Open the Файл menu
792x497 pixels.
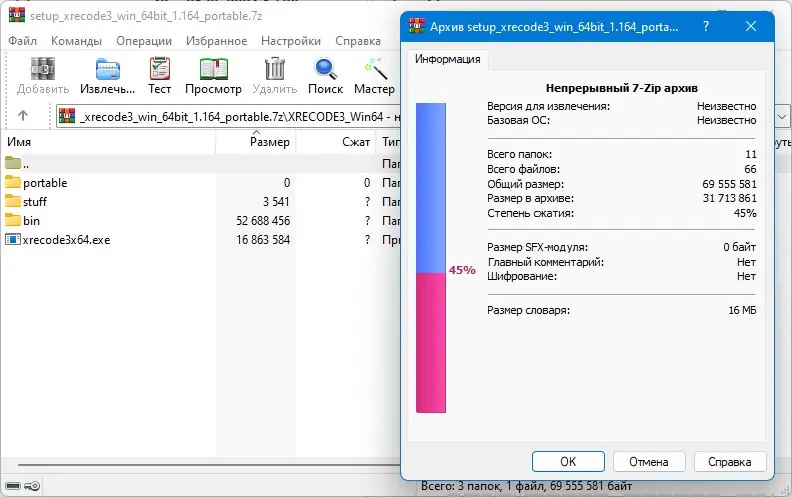[x=22, y=41]
